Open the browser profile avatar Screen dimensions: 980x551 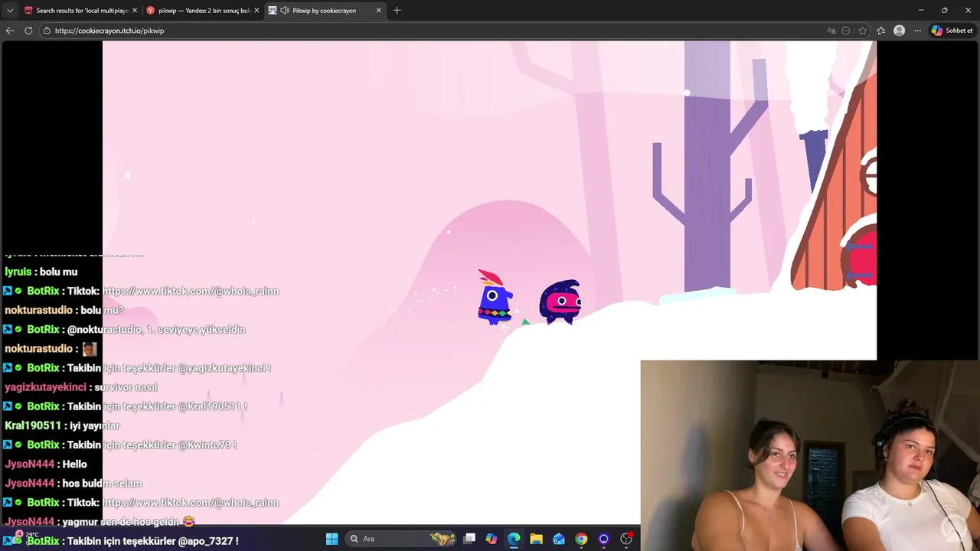[x=900, y=31]
